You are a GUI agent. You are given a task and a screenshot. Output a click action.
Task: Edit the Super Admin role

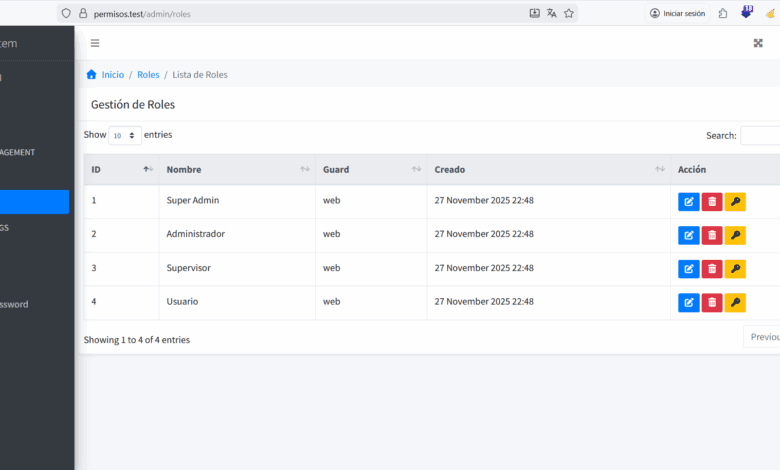click(688, 201)
